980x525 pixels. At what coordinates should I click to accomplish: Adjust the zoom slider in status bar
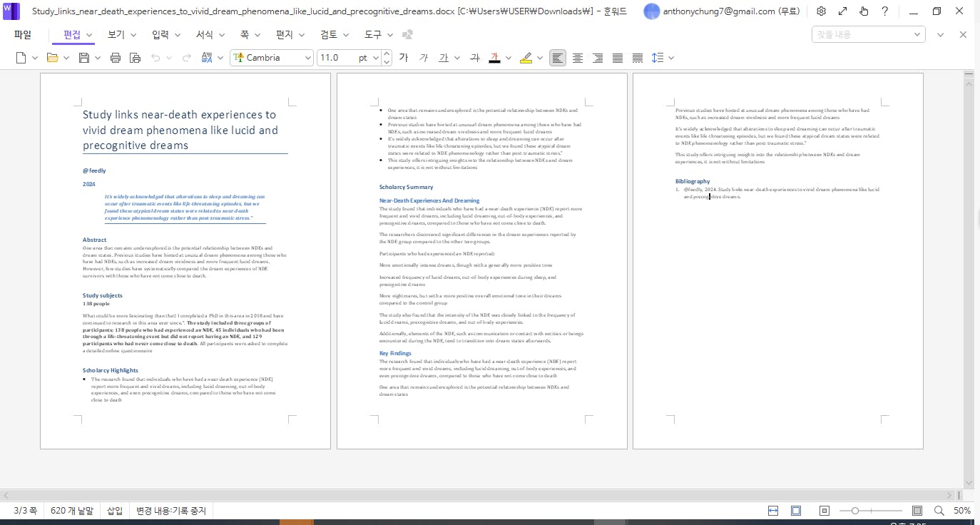point(855,511)
